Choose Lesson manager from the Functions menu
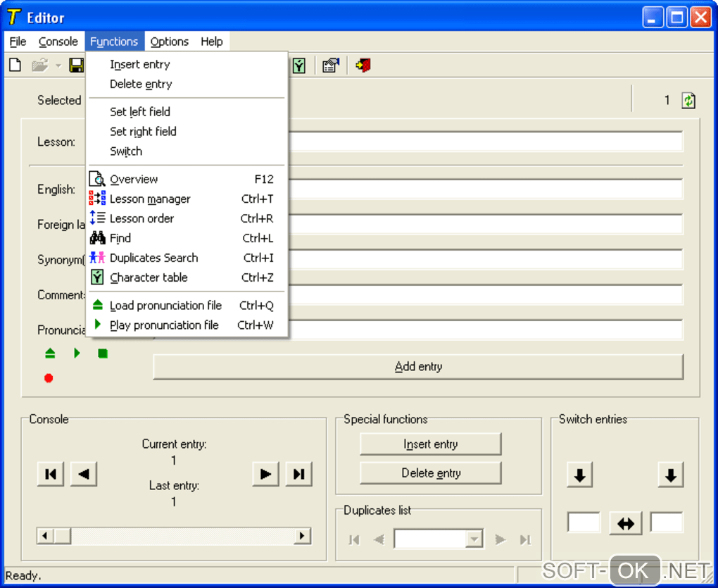The height and width of the screenshot is (588, 718). 150,199
